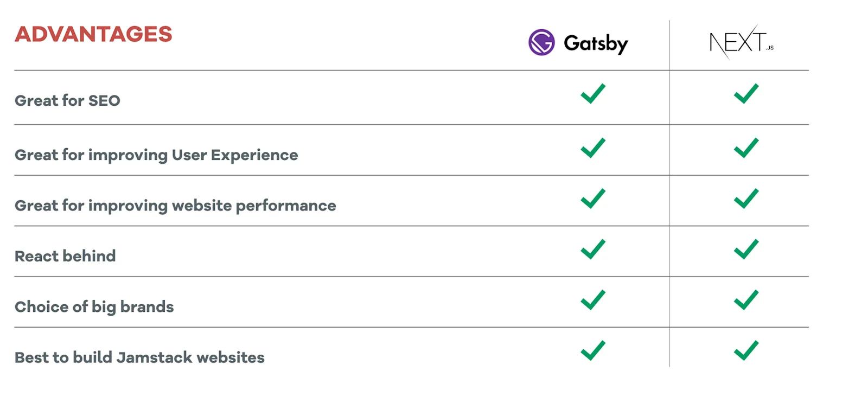This screenshot has height=403, width=868.
Task: Click Gatsby's Jamstack websites checkmark
Action: pyautogui.click(x=593, y=350)
